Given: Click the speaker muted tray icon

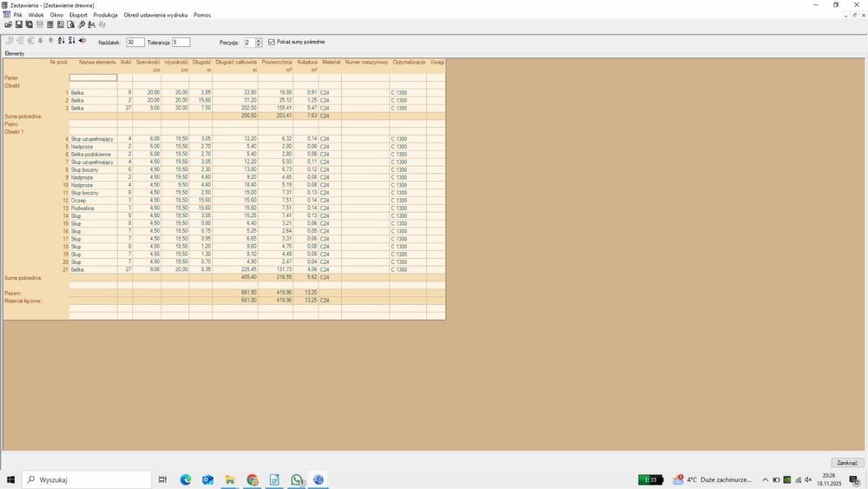Looking at the screenshot, I should [808, 479].
